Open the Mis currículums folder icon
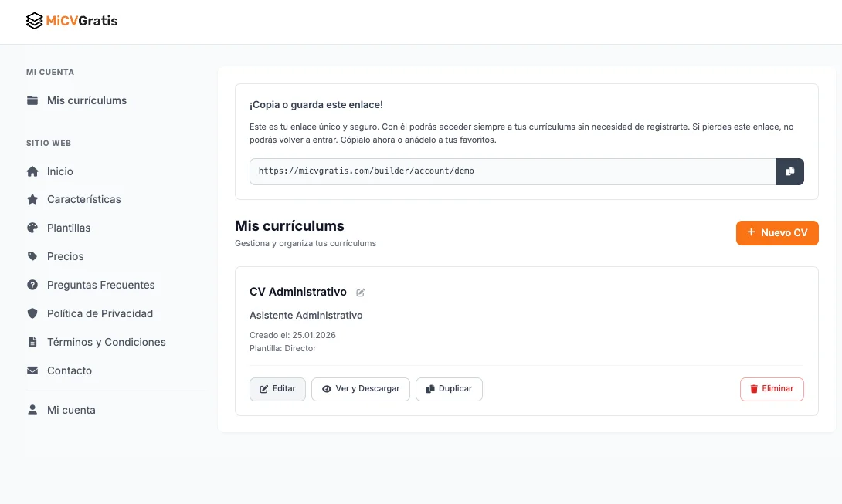 (32, 100)
